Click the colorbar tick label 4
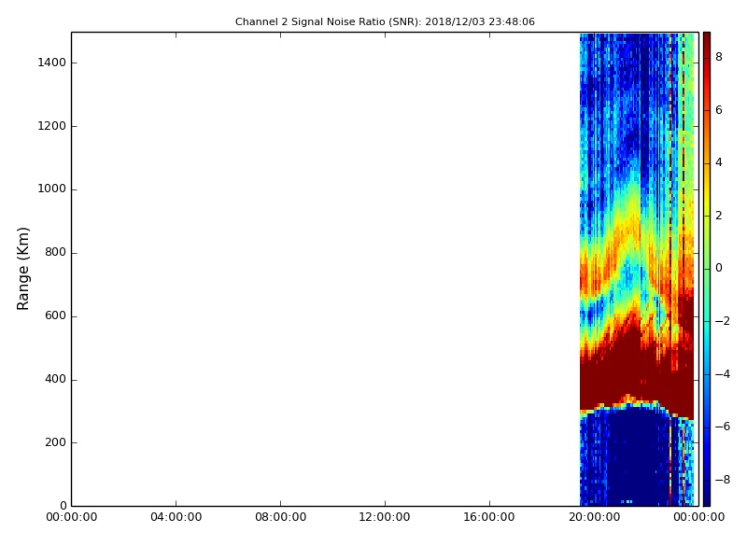 coord(719,162)
